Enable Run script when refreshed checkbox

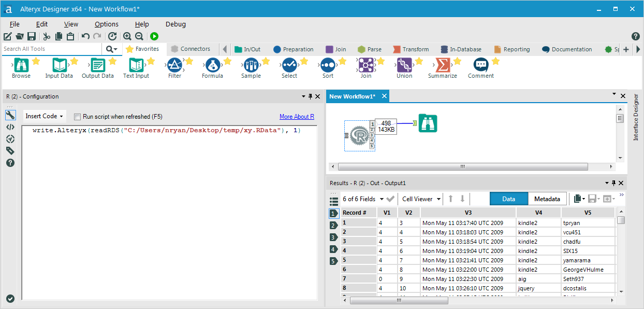pos(78,117)
